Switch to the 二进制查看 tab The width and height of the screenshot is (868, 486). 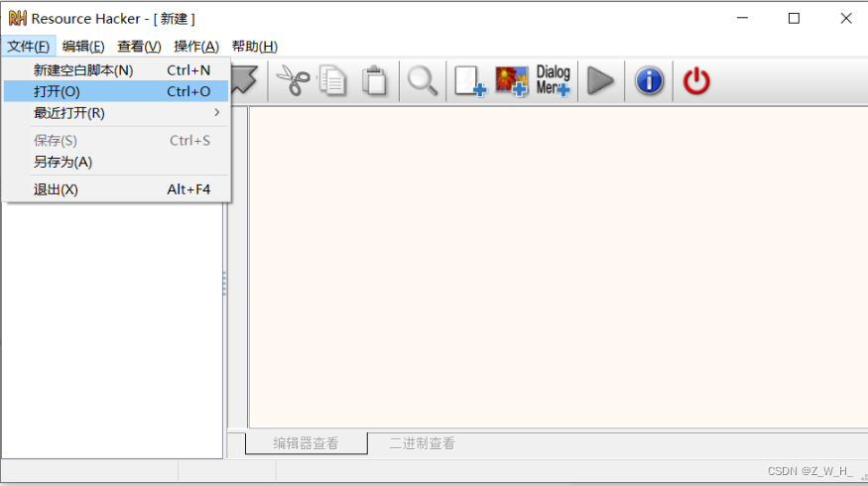click(x=422, y=443)
